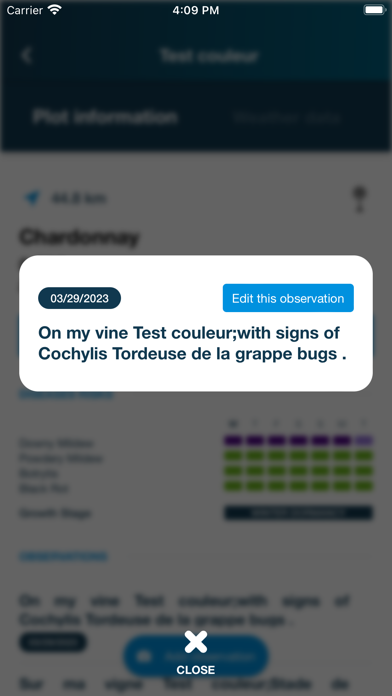Viewport: 392px width, 696px height.
Task: Tap the white X close icon
Action: pyautogui.click(x=196, y=642)
